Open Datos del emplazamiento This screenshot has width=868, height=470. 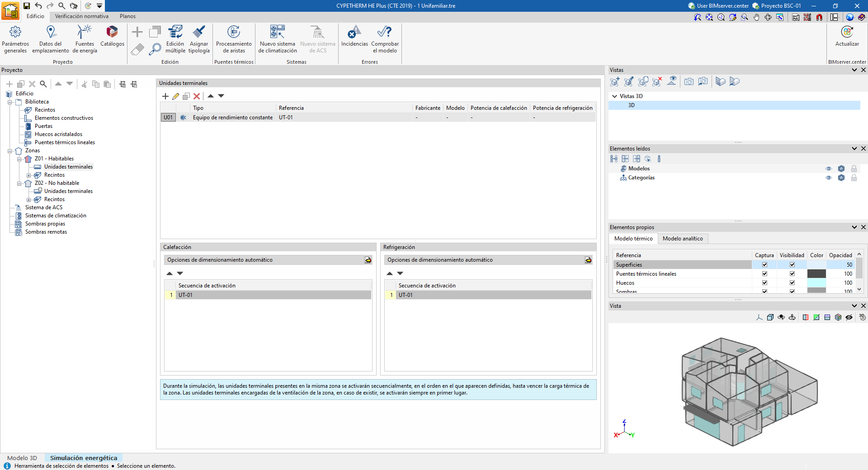[x=51, y=39]
